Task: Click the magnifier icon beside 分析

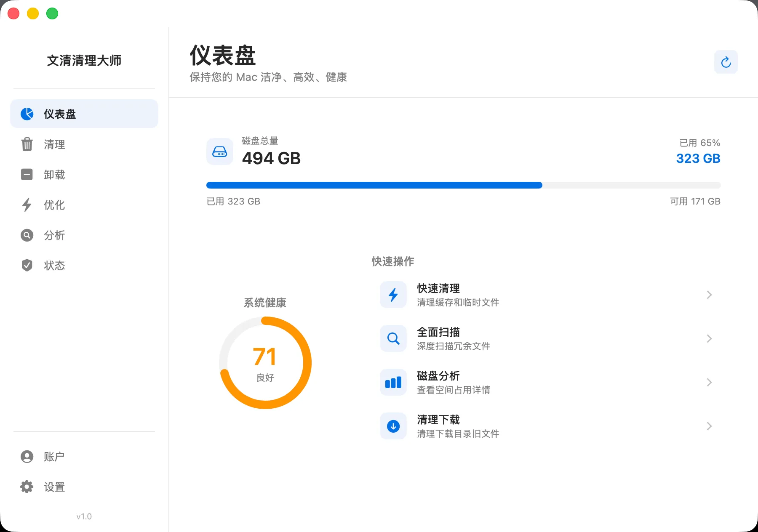Action: (x=27, y=235)
